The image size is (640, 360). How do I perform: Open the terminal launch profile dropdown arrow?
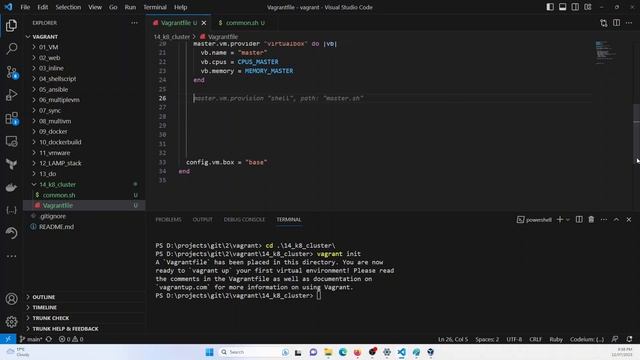pos(568,220)
